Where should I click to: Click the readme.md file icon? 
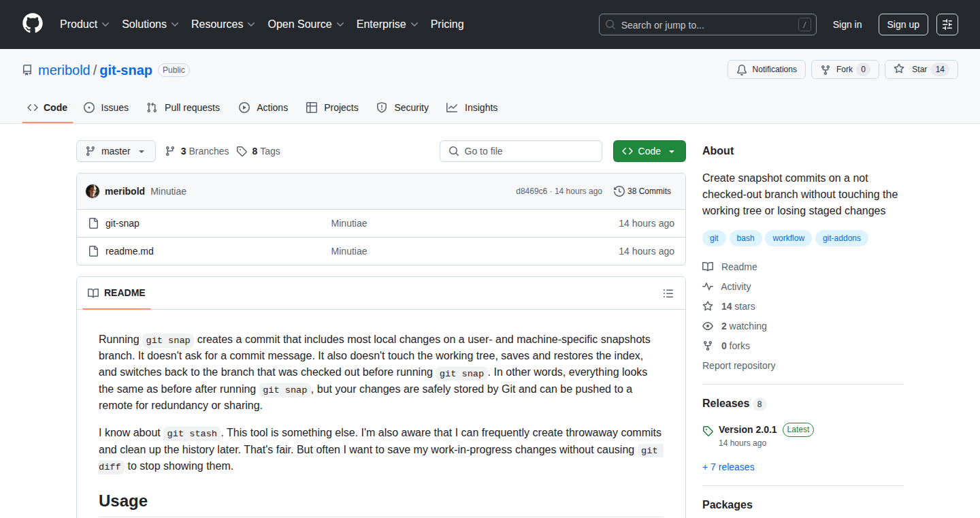pos(94,251)
